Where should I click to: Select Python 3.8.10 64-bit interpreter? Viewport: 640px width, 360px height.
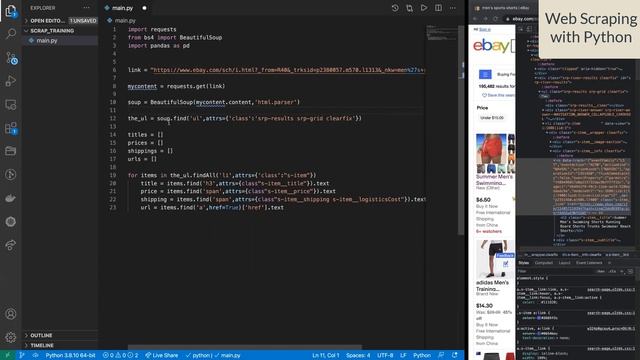point(70,355)
